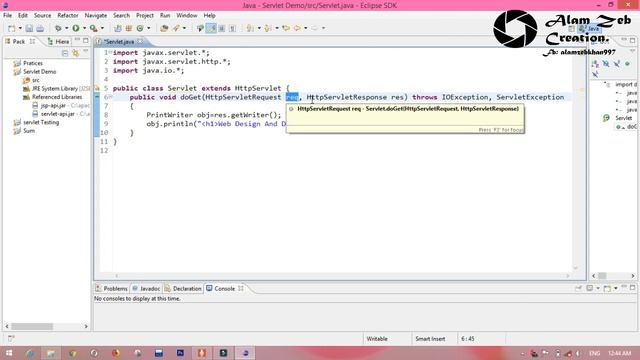Open the Debug configurations dropdown arrow

pyautogui.click(x=67, y=28)
